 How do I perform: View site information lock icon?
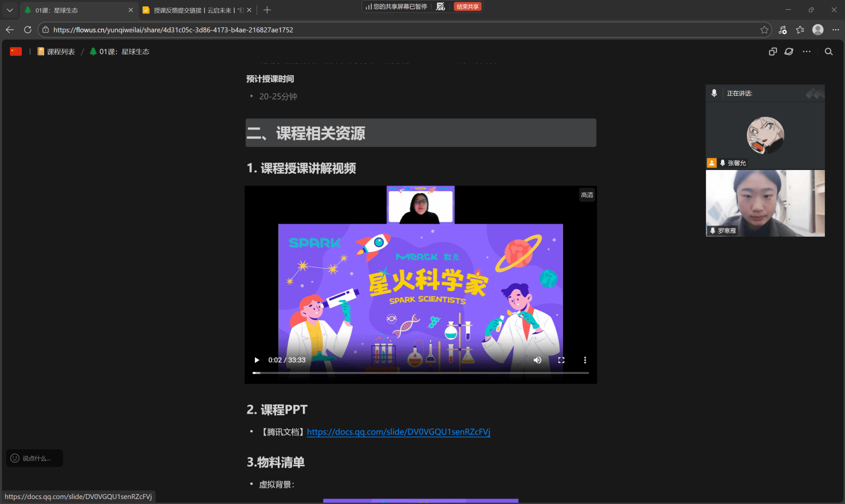[46, 30]
